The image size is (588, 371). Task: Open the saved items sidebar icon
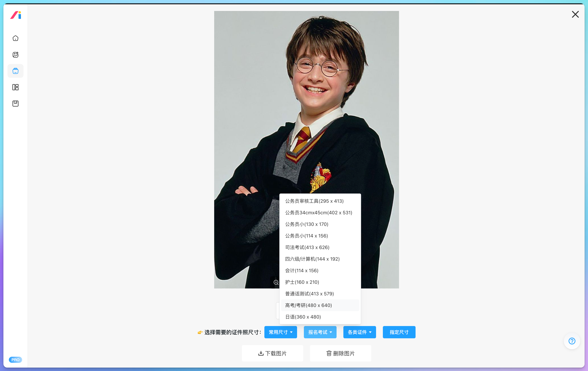click(15, 103)
